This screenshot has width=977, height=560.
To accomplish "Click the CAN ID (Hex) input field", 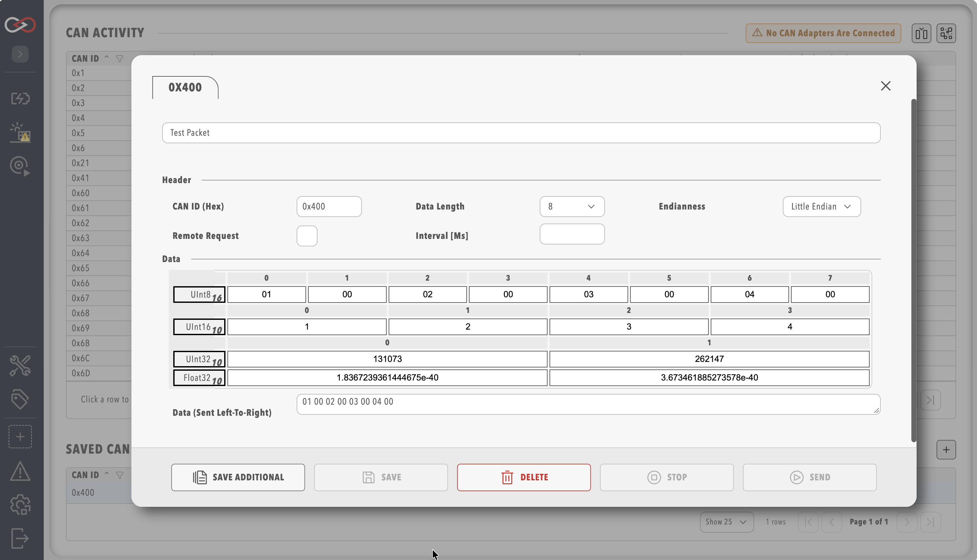I will pyautogui.click(x=329, y=207).
